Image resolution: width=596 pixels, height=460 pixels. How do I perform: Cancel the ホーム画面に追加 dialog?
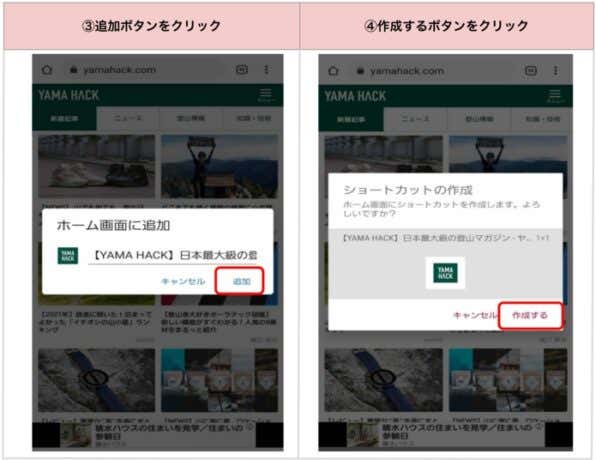tap(183, 281)
